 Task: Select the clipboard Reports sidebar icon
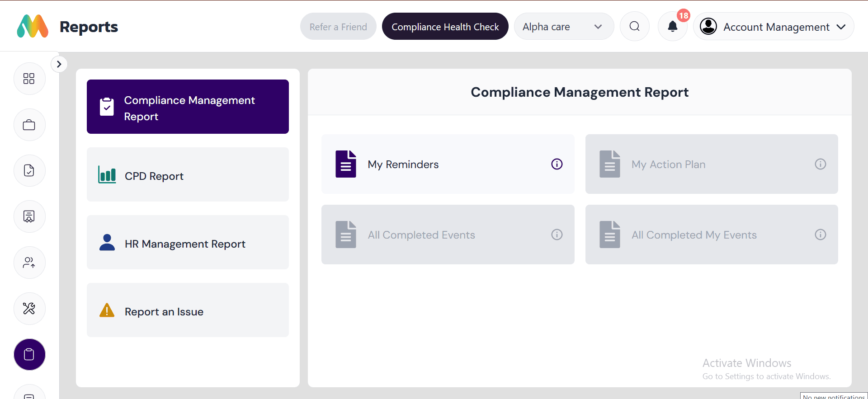pyautogui.click(x=29, y=354)
